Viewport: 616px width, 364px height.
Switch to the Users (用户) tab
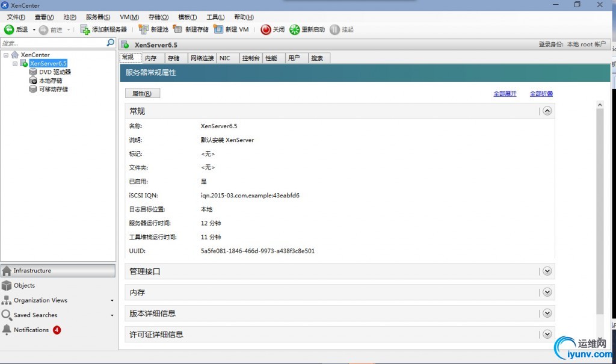(x=297, y=58)
